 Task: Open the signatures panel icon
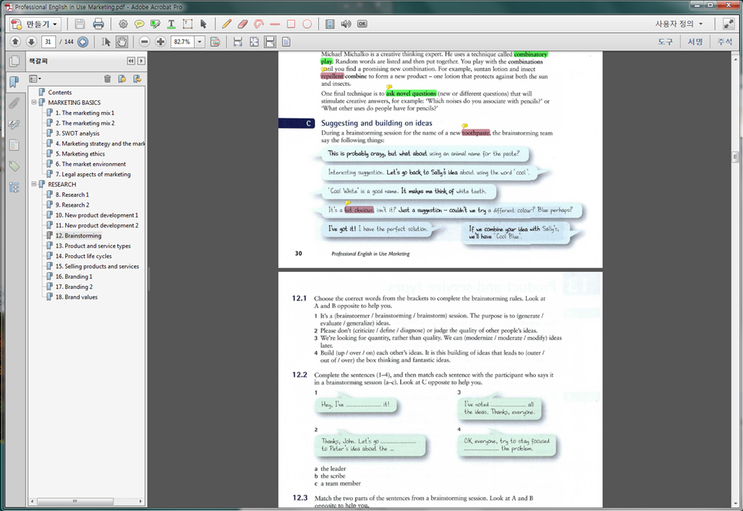tap(14, 124)
